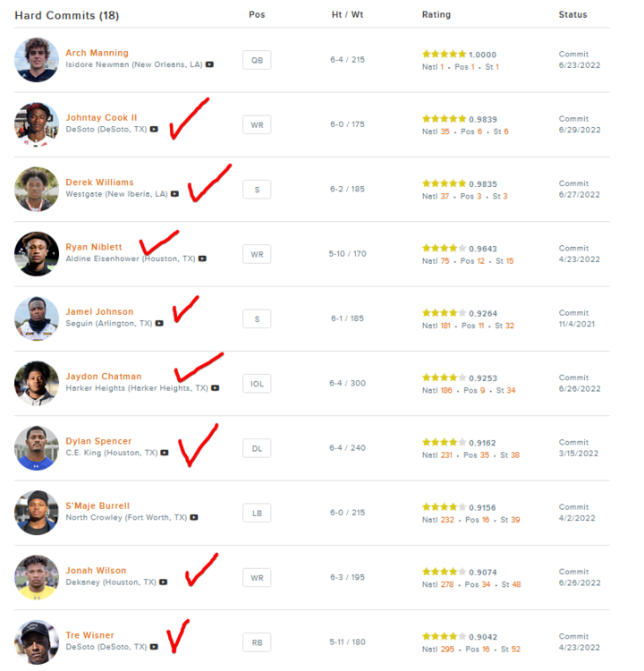Click video icon next to Harker Heights
The height and width of the screenshot is (671, 644).
click(x=216, y=388)
